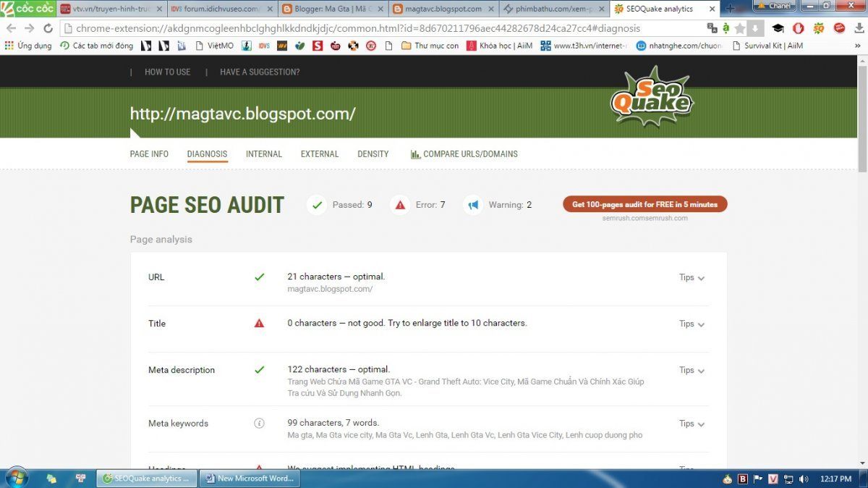Open Các tab mới đóng bookmark
868x488 pixels.
pyautogui.click(x=97, y=46)
